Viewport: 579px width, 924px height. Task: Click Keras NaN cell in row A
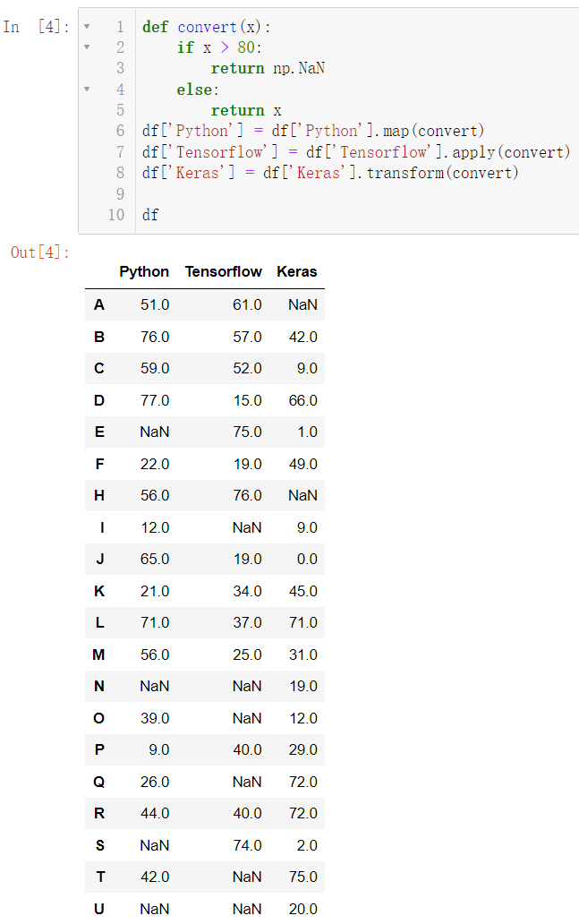302,304
